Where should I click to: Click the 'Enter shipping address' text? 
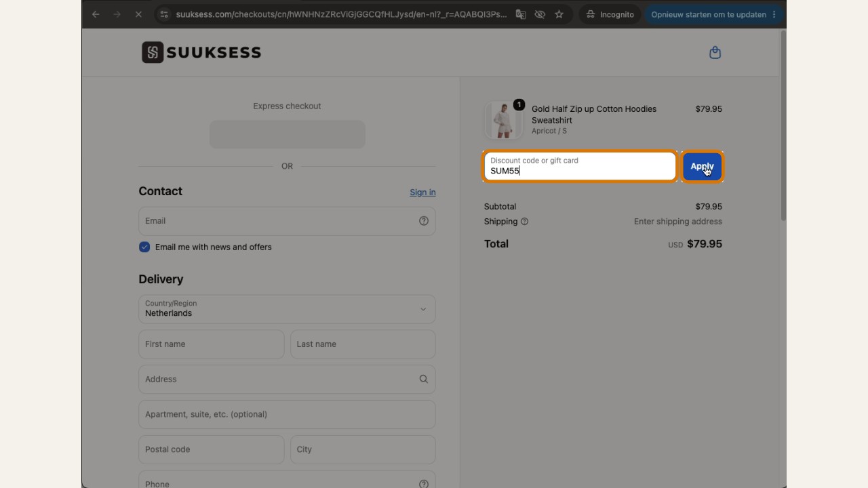[678, 222]
